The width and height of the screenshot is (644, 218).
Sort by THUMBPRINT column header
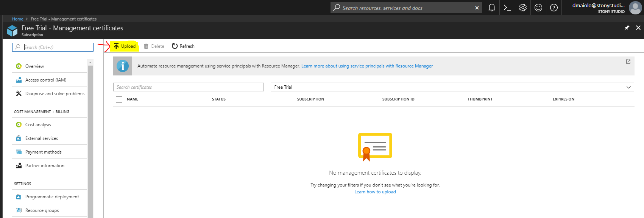tap(480, 99)
